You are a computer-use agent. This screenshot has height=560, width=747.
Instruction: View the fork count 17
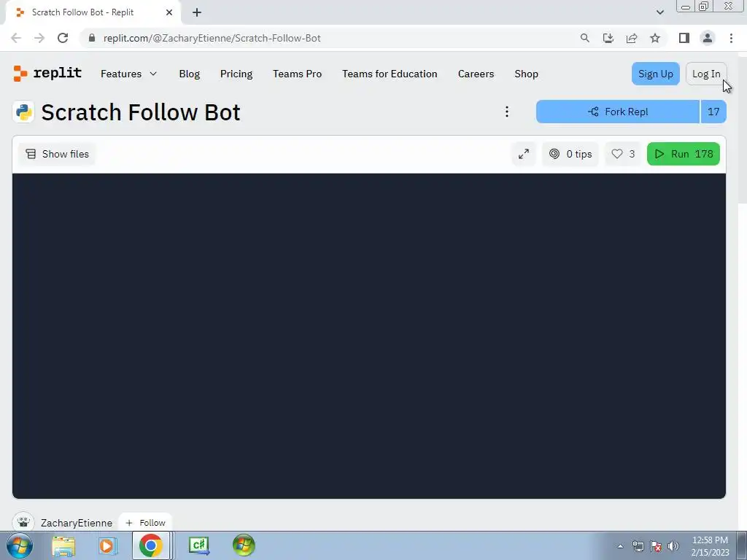pos(713,112)
